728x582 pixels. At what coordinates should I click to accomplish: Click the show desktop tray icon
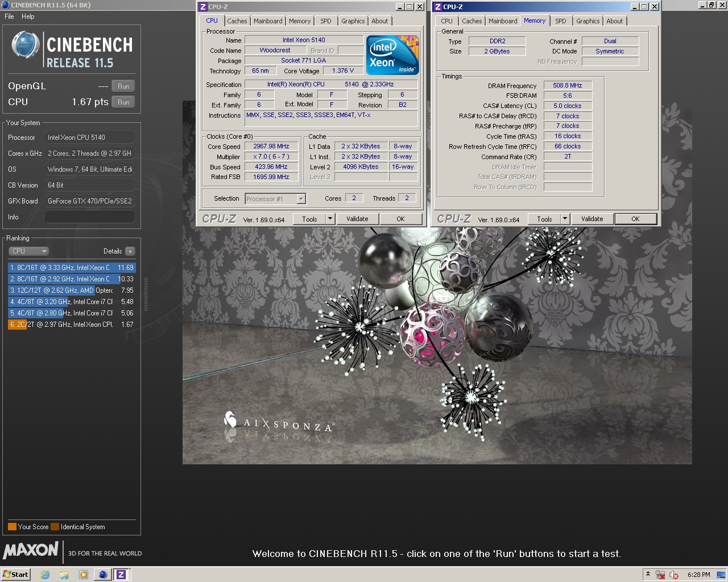(x=721, y=575)
